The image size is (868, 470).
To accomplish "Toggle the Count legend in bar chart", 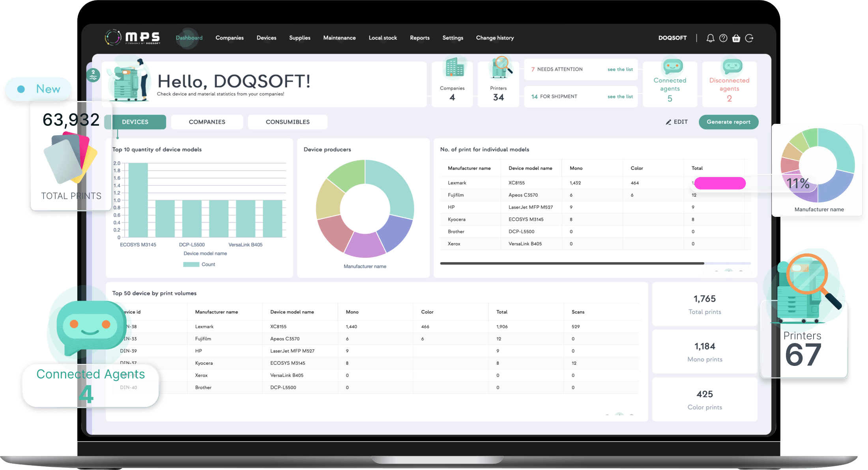I will pos(199,265).
